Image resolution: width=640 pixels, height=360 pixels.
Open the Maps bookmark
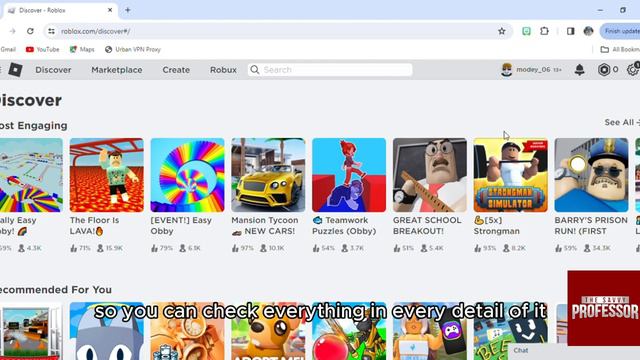point(82,49)
